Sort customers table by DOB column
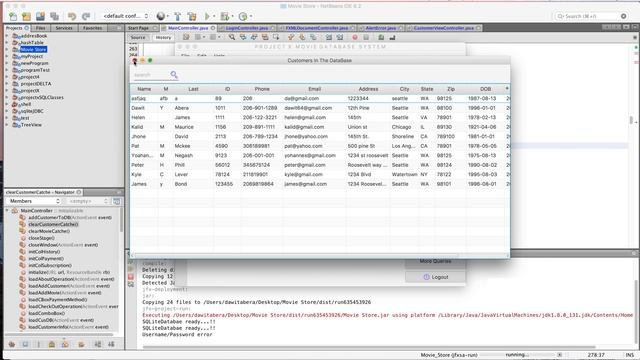Image resolution: width=640 pixels, height=360 pixels. click(485, 89)
